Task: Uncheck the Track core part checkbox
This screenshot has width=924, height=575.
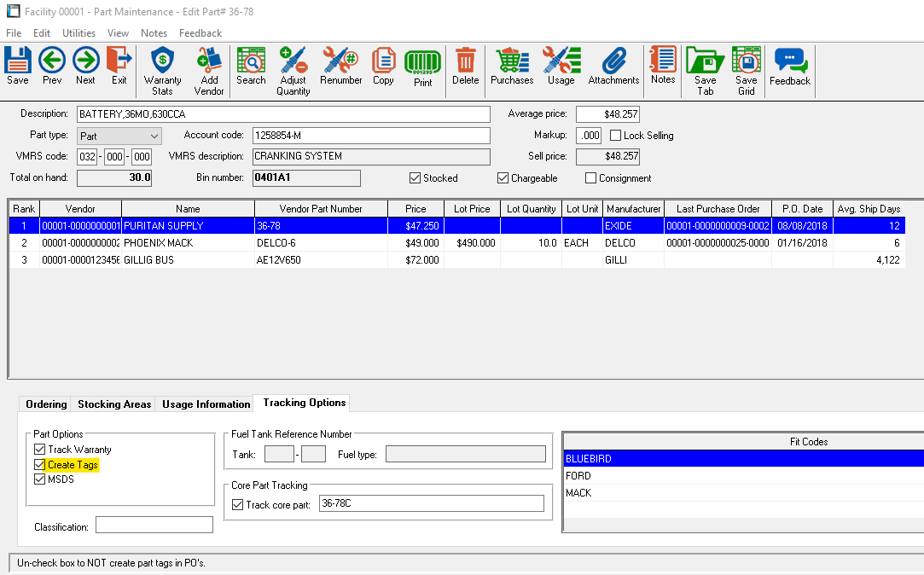Action: coord(238,505)
